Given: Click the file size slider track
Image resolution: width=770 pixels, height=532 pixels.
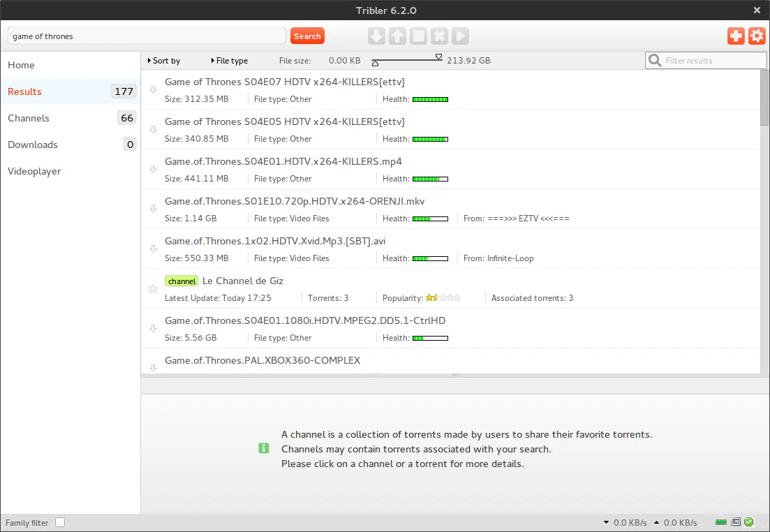Looking at the screenshot, I should point(406,60).
